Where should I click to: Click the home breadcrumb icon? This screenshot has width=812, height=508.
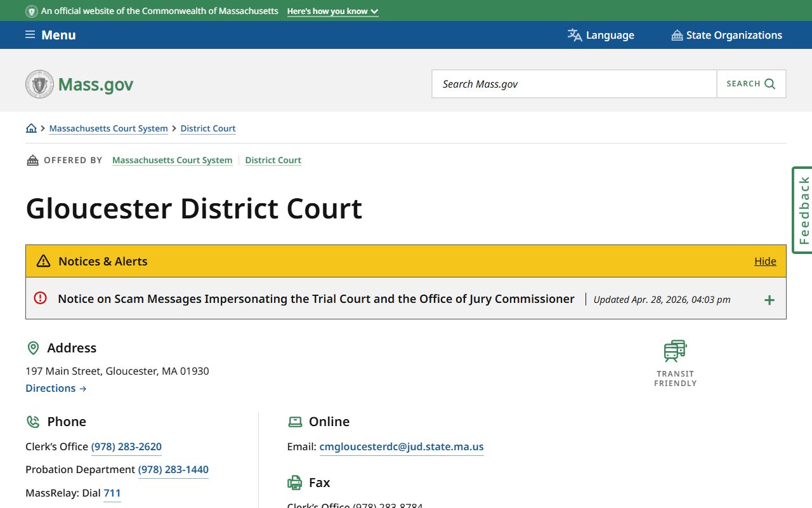(x=31, y=128)
